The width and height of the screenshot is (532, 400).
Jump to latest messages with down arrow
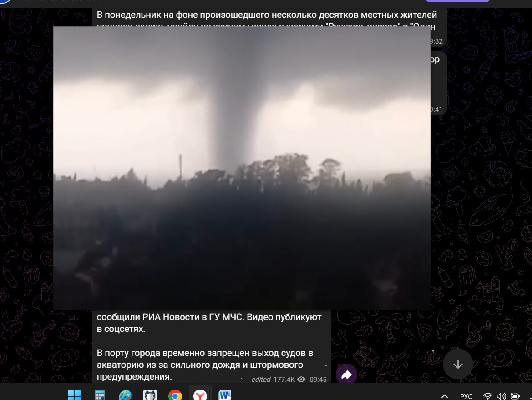click(x=458, y=364)
